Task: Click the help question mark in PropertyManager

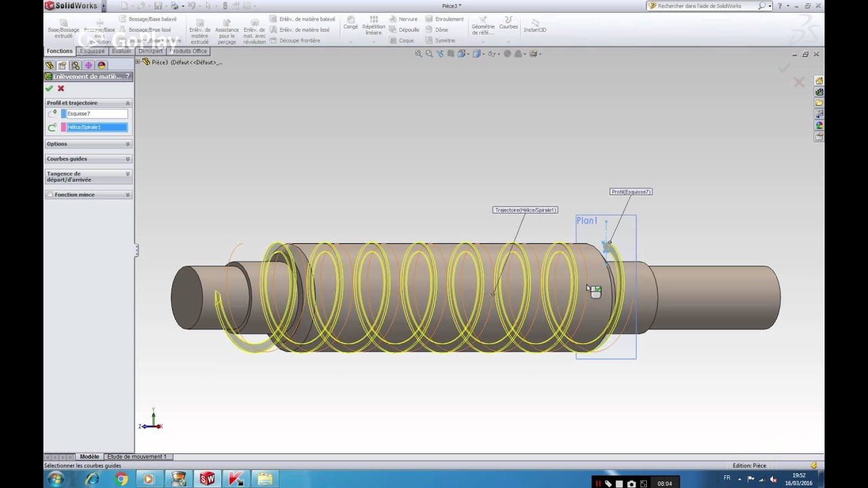Action: click(127, 77)
